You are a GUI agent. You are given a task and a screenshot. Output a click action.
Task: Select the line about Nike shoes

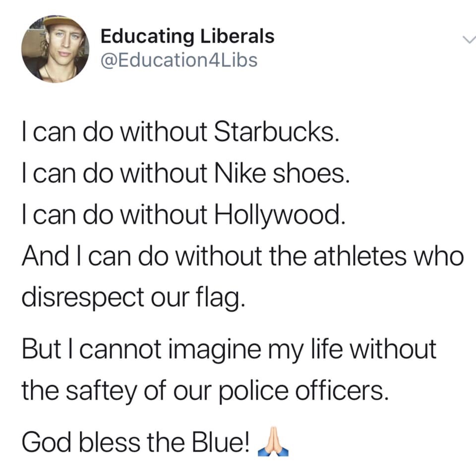coord(186,174)
